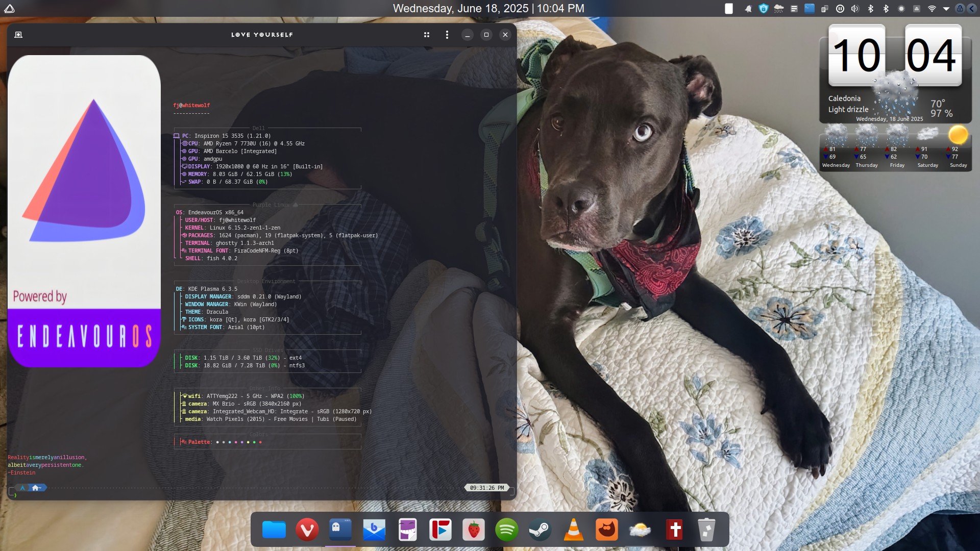
Task: Launch Vivaldi browser from the dock
Action: pyautogui.click(x=307, y=530)
